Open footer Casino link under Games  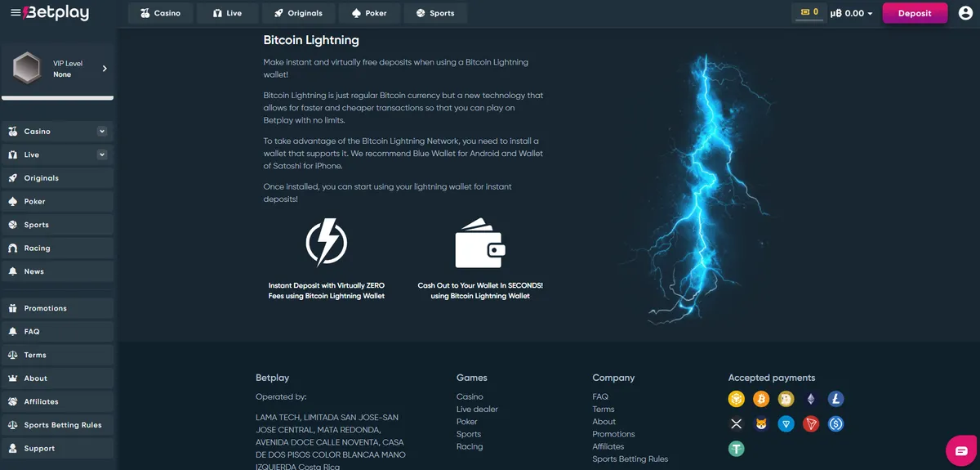470,396
